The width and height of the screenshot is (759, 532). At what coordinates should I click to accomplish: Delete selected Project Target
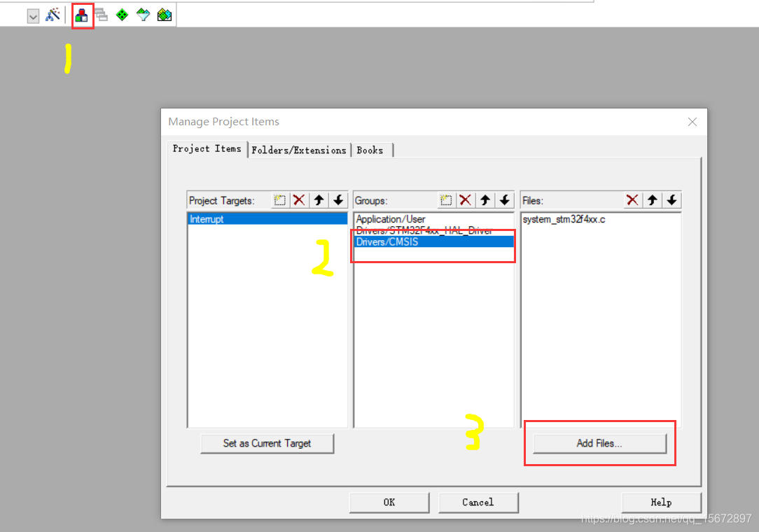pos(299,200)
